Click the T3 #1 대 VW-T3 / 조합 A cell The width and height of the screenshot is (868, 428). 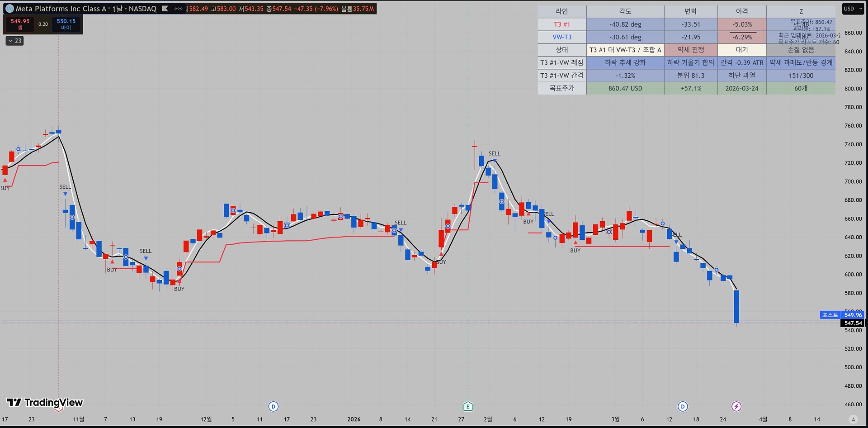tap(625, 50)
